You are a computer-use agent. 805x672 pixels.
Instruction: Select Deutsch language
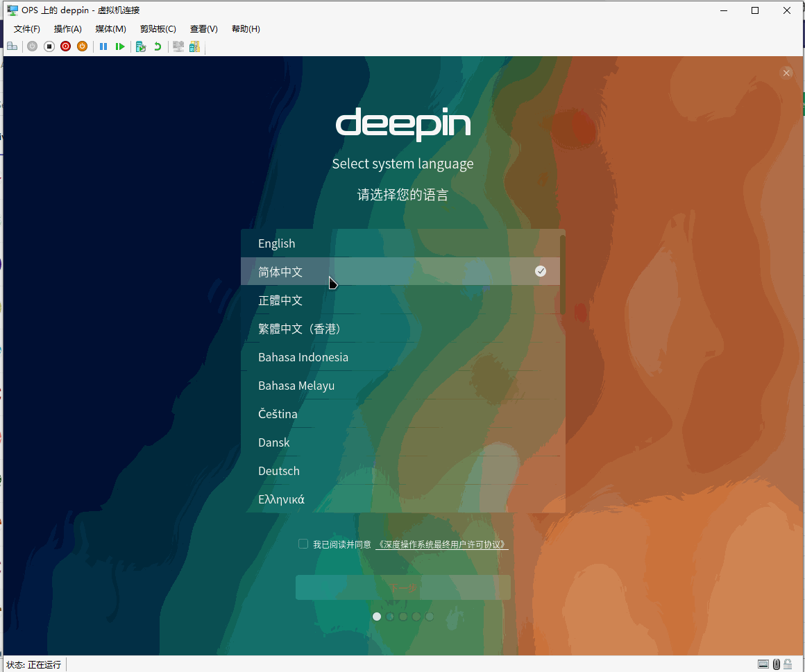click(400, 470)
